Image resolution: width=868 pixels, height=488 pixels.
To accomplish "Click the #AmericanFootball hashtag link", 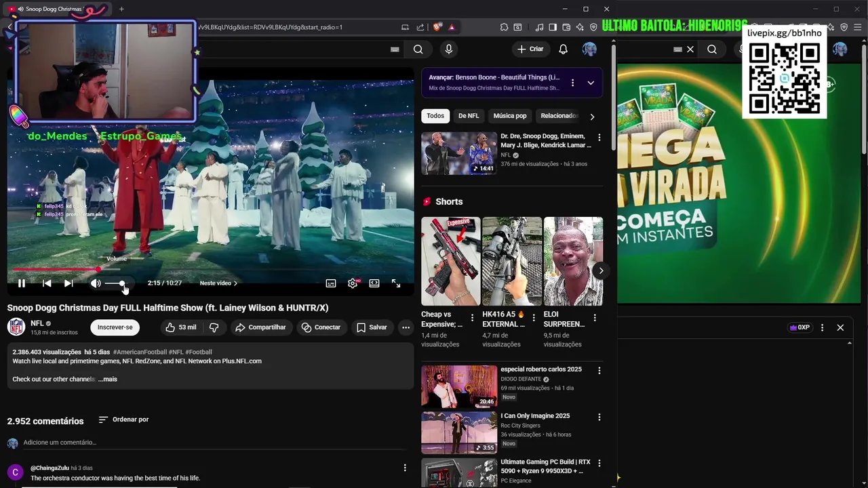I will pyautogui.click(x=139, y=352).
